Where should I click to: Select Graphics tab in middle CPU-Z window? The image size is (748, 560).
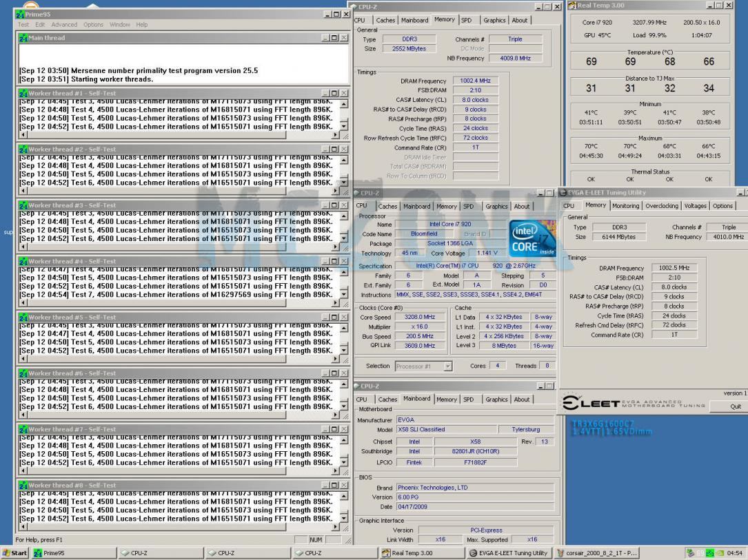(496, 207)
